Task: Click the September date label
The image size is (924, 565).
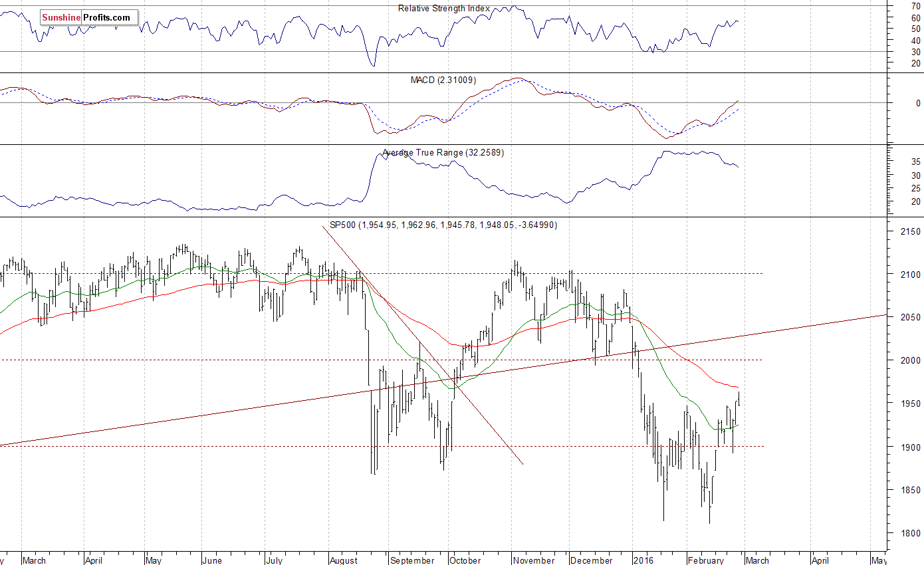Action: (x=413, y=560)
